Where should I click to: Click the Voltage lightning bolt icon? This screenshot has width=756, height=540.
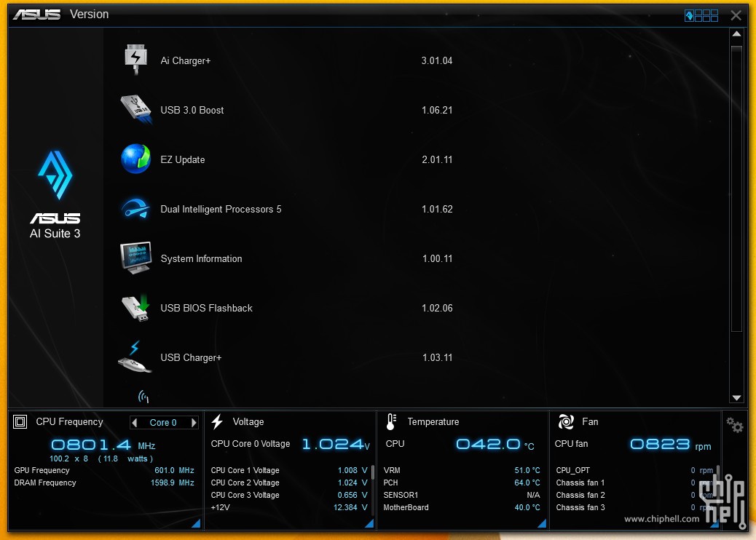click(x=218, y=421)
